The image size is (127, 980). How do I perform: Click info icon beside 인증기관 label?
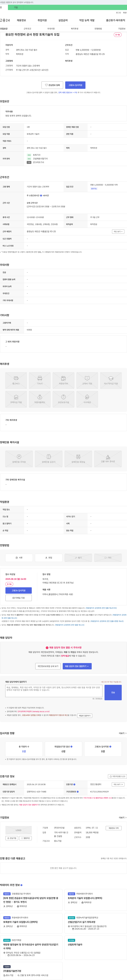point(74,784)
